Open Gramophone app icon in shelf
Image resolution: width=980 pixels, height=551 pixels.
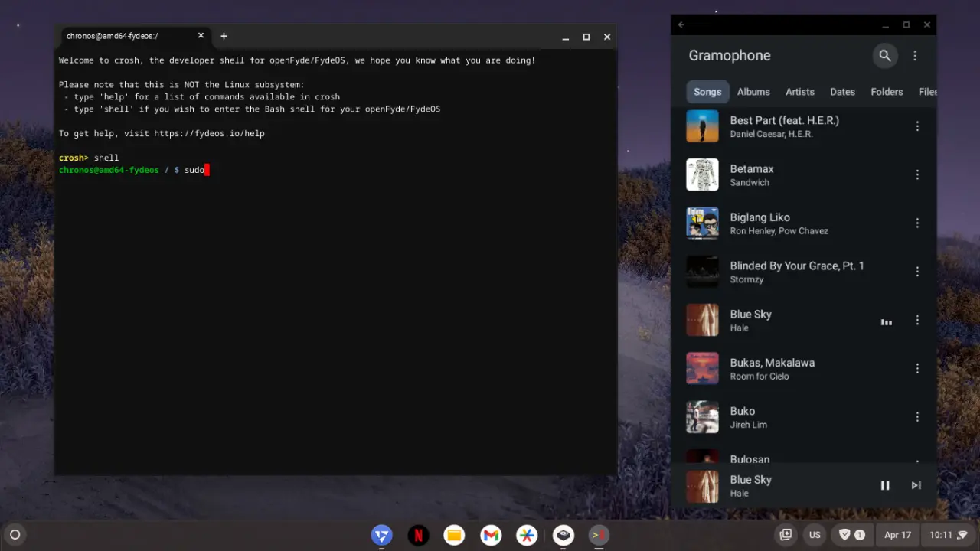563,536
